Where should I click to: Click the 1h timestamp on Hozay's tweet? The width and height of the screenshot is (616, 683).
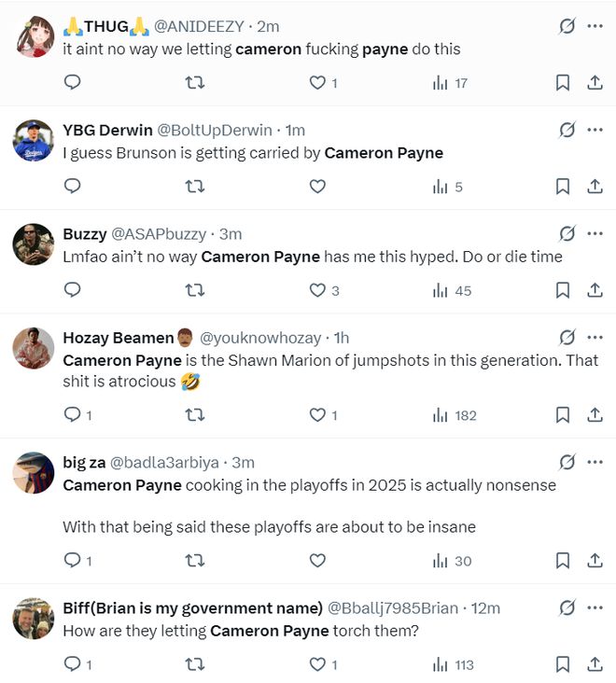[x=342, y=338]
